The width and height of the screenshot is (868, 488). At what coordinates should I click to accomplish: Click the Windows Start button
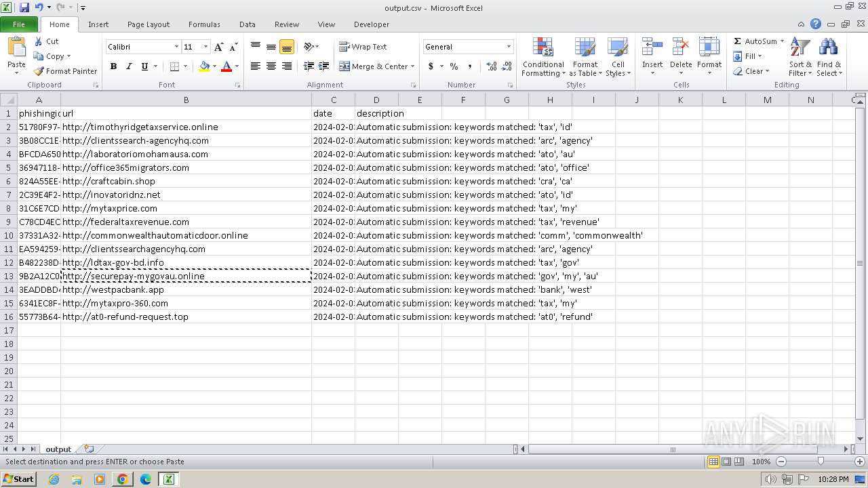19,479
